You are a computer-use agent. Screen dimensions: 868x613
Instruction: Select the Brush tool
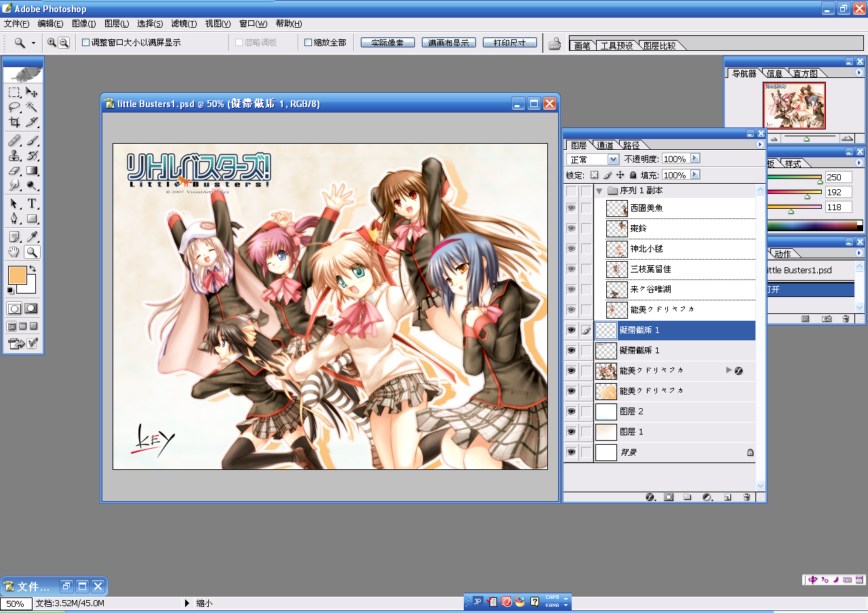pos(32,140)
